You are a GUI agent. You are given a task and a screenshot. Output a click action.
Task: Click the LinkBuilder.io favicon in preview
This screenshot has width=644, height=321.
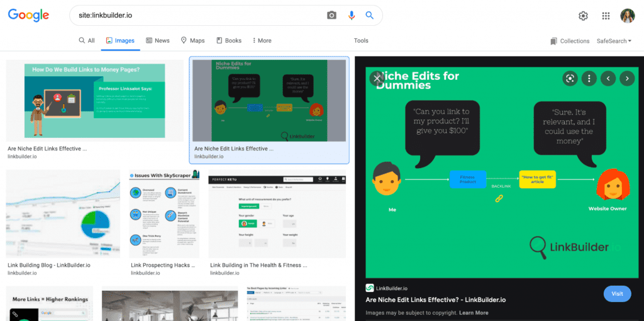tap(369, 288)
